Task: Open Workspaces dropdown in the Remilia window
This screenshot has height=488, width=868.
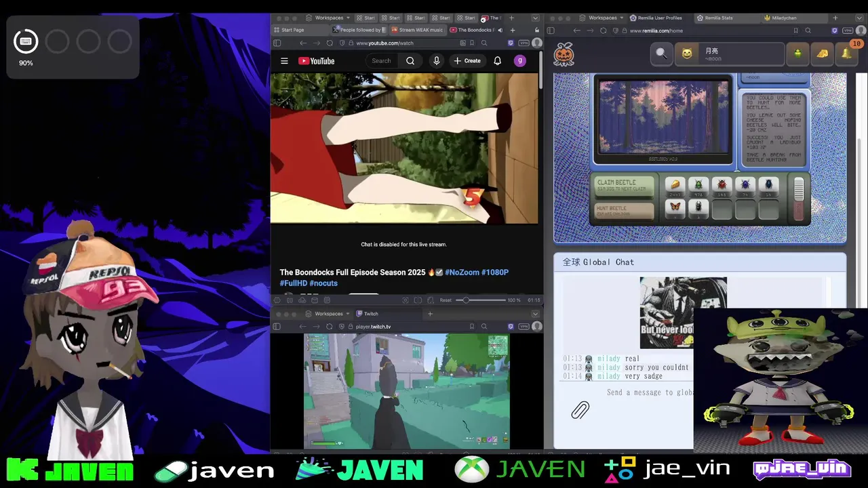Action: [602, 18]
